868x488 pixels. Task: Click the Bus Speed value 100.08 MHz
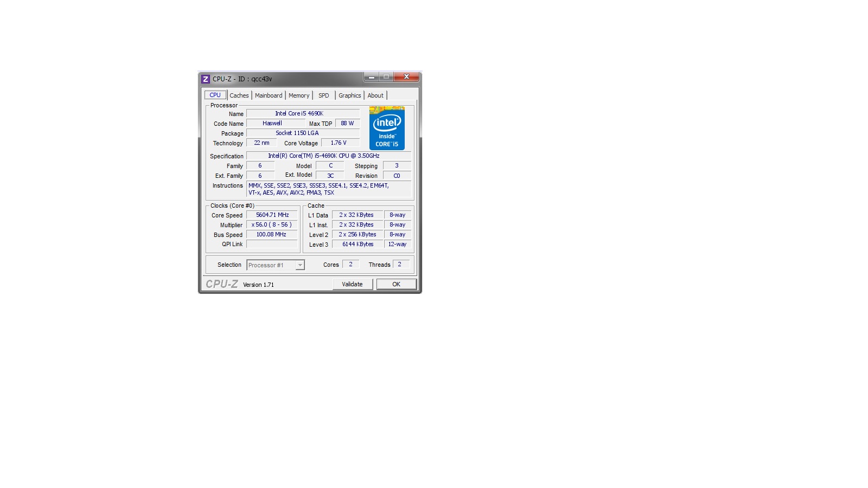[x=272, y=234]
